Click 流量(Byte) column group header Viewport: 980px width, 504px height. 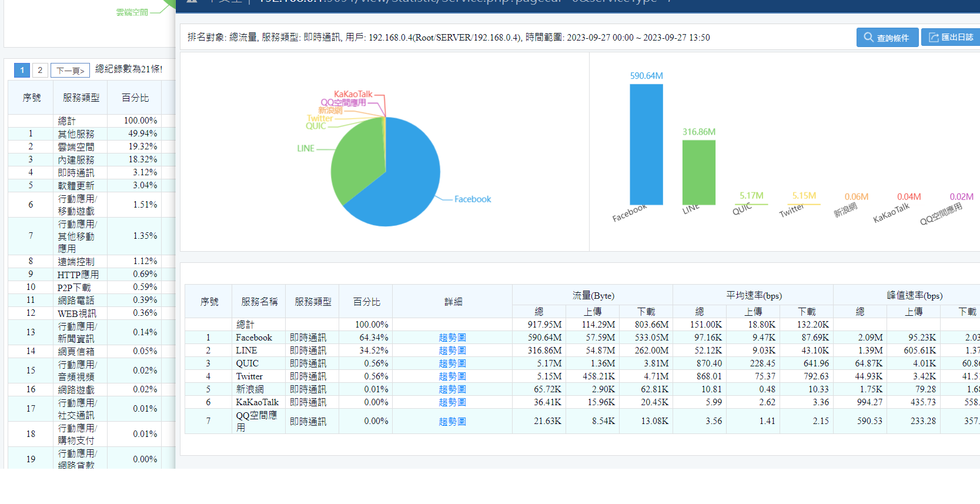coord(593,295)
